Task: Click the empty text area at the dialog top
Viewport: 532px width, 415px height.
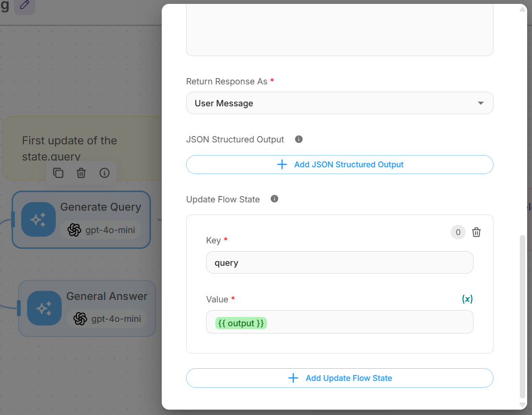Action: click(x=340, y=29)
